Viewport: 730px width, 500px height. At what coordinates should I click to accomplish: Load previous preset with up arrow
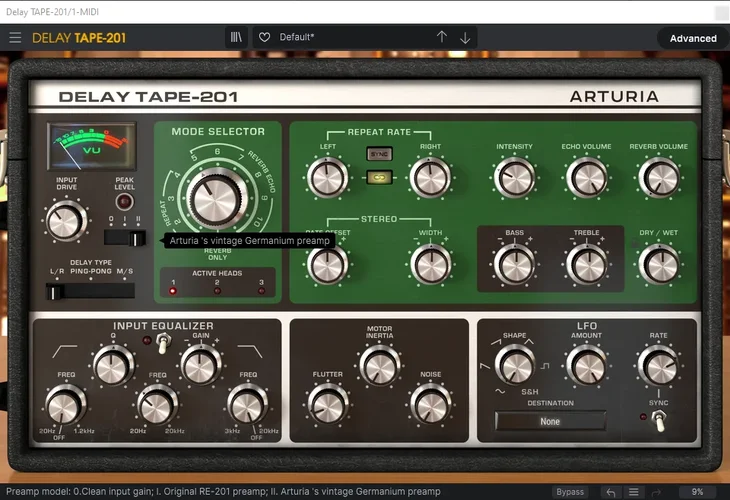tap(442, 38)
